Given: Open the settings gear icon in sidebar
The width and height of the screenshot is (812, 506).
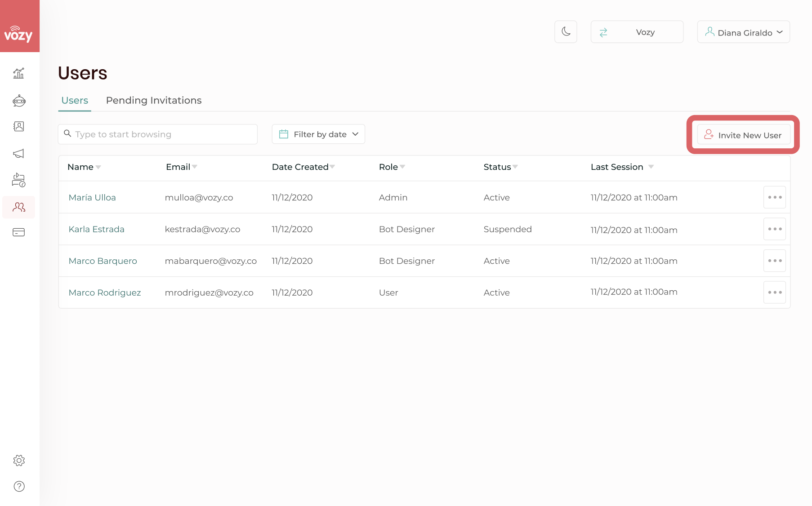Looking at the screenshot, I should [19, 460].
